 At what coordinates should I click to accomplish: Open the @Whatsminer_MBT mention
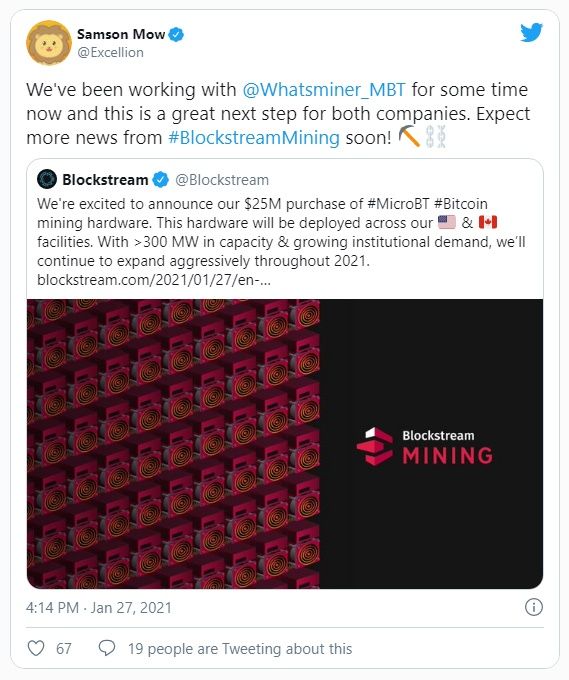pos(324,90)
